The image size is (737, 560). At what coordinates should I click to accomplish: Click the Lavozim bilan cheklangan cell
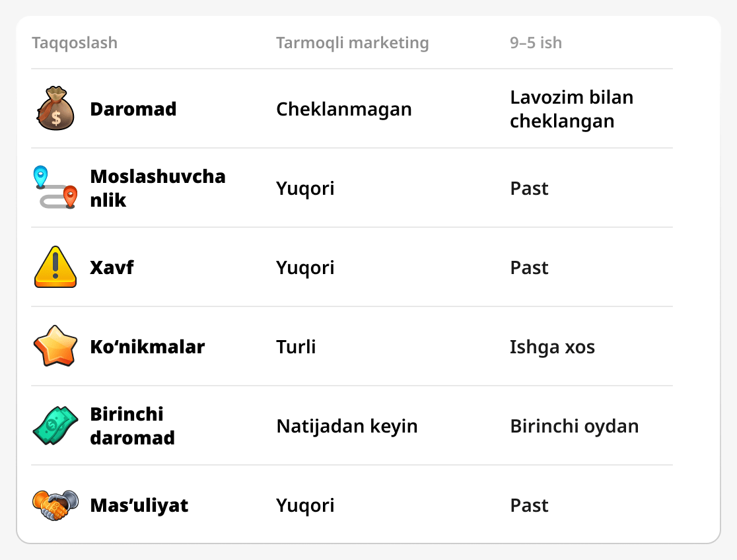coord(571,109)
